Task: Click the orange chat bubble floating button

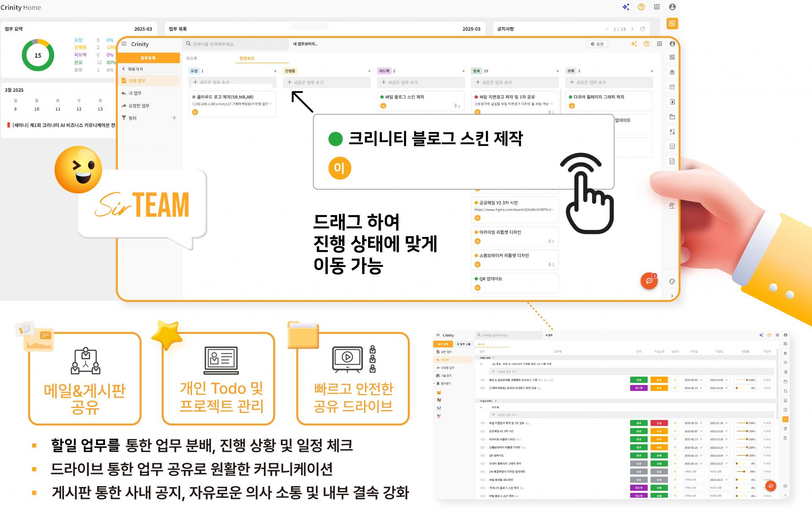Action: [649, 281]
